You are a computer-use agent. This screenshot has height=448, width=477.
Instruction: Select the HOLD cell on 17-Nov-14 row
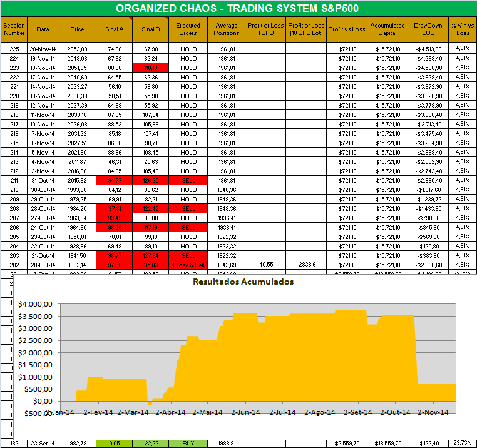188,77
